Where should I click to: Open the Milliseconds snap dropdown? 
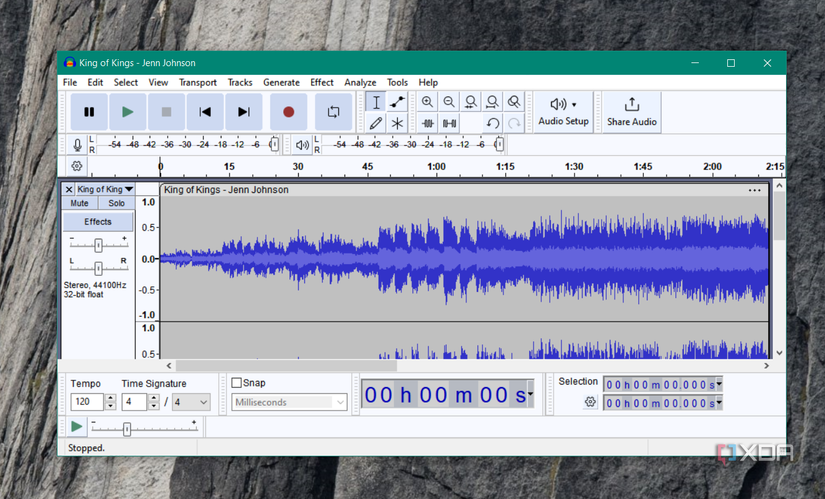[x=289, y=402]
